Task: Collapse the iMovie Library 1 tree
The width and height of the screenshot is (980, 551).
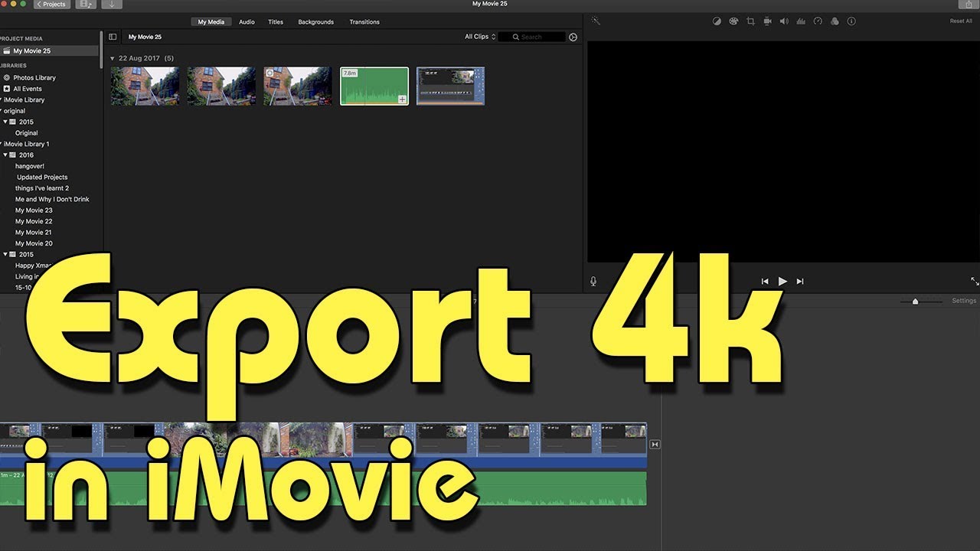Action: tap(1, 144)
